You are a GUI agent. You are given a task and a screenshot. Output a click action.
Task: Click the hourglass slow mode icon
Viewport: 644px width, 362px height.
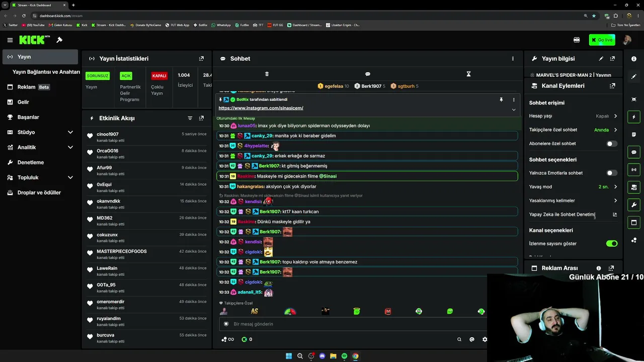point(468,74)
